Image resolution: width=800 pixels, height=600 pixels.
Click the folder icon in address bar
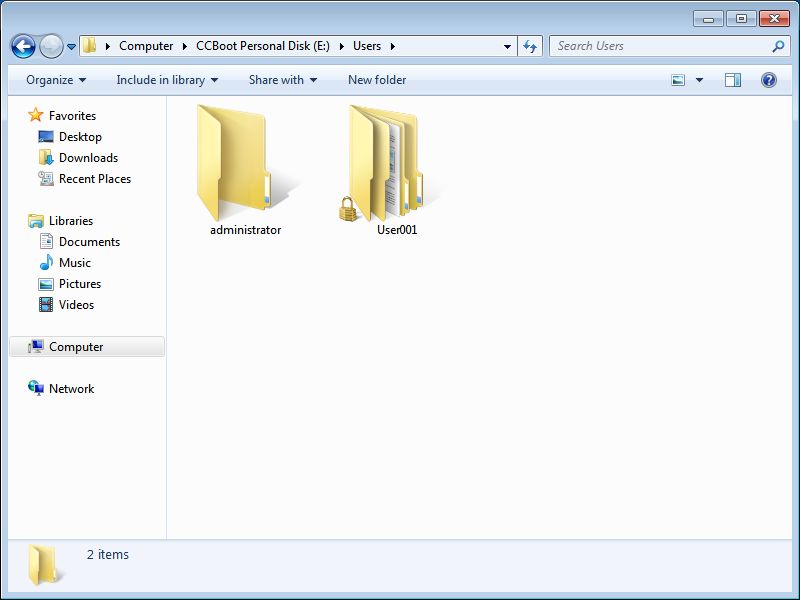tap(89, 45)
